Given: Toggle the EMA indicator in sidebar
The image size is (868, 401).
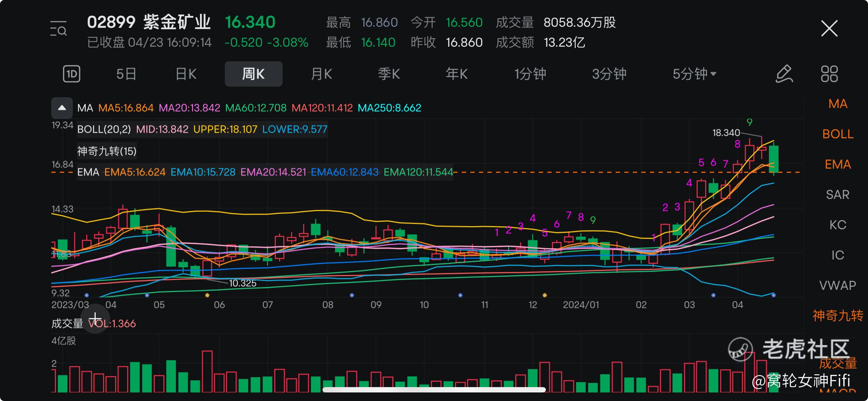Looking at the screenshot, I should tap(838, 164).
